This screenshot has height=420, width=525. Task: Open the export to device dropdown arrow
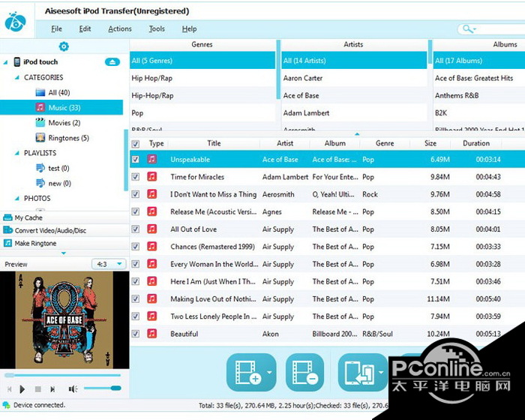coord(381,372)
